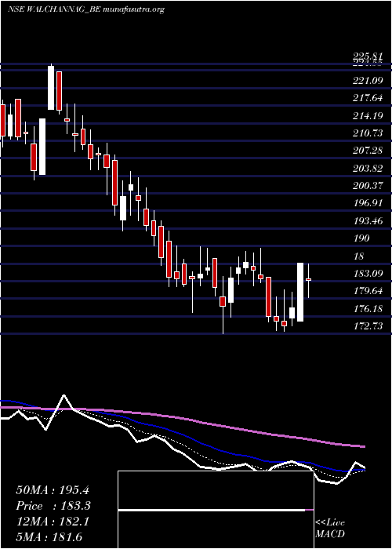Select the 200.37 price label
The width and height of the screenshot is (392, 549).
(368, 186)
